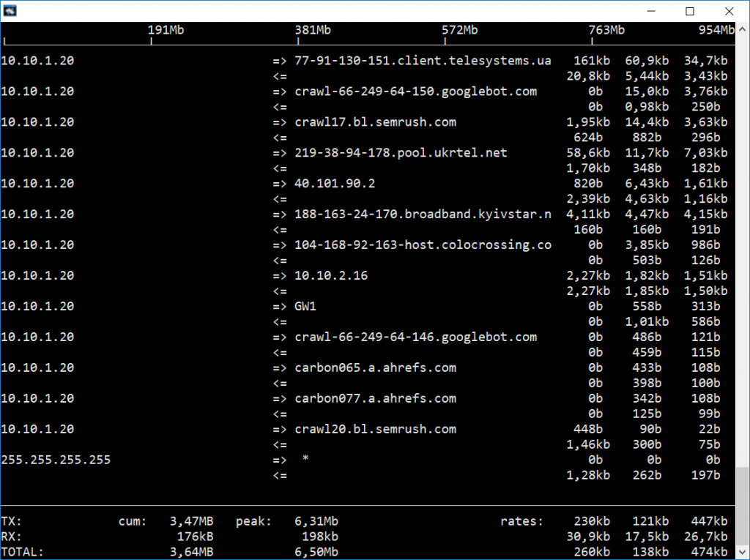Click the 1,01kb rate value

point(647,322)
